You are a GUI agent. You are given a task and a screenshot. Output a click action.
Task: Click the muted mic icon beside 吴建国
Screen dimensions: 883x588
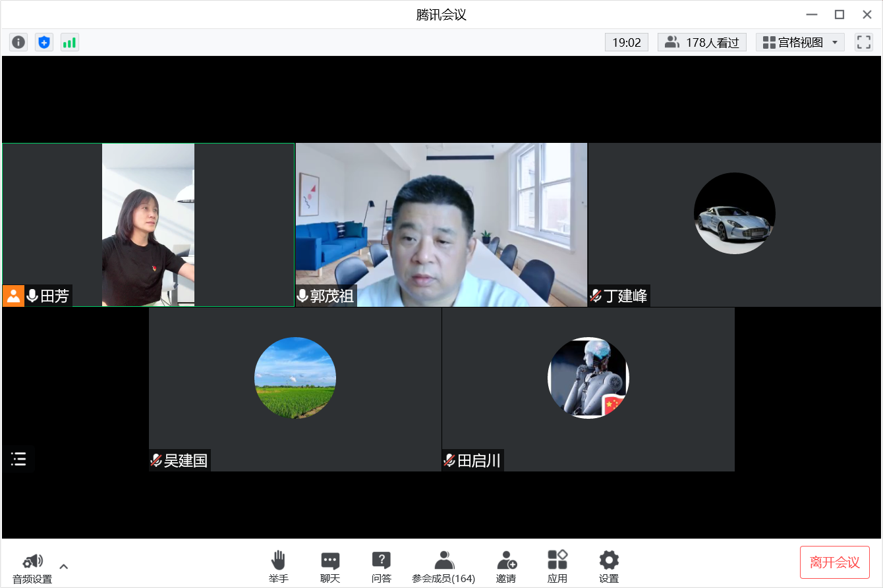pos(156,460)
